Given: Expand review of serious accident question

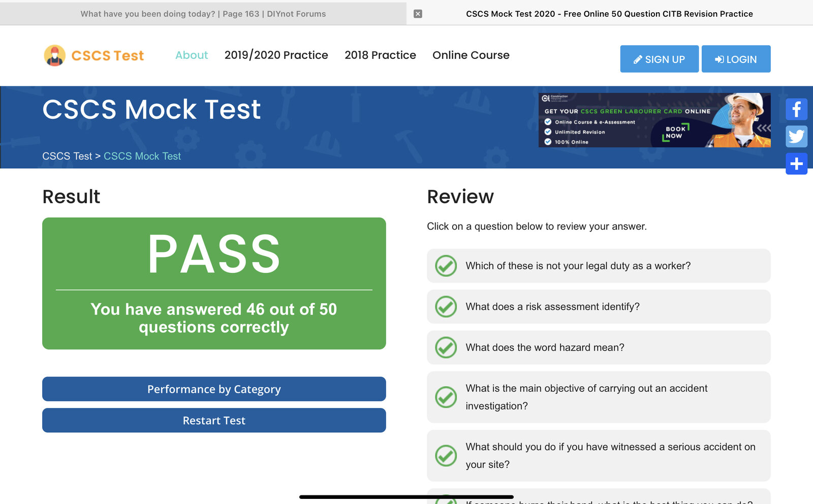Looking at the screenshot, I should (x=610, y=455).
